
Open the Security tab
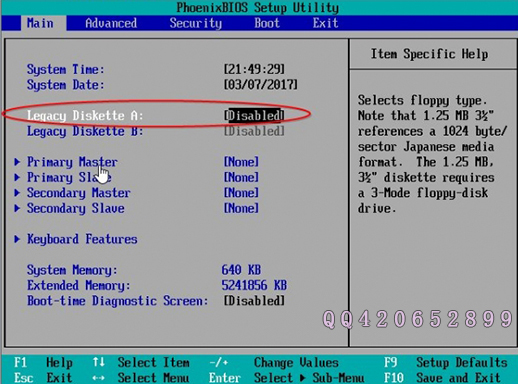[x=196, y=23]
